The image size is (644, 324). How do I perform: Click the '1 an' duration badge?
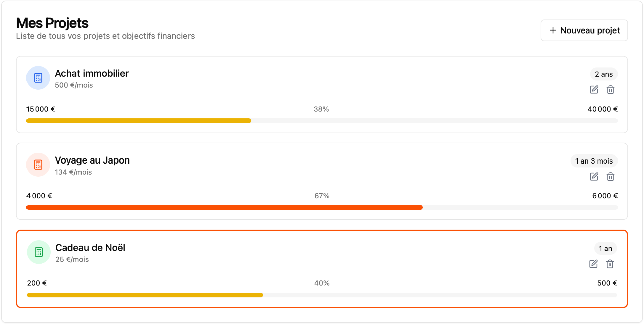point(605,249)
